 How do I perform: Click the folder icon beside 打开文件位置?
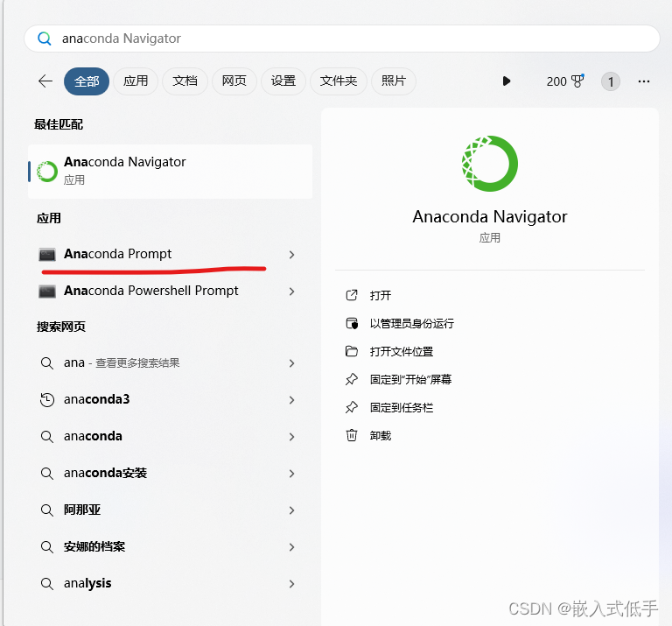352,351
